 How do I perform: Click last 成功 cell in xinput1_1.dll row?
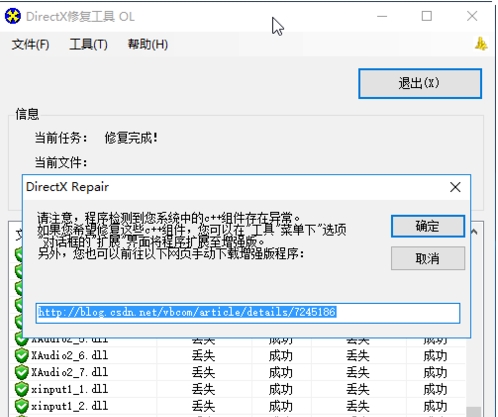(435, 389)
